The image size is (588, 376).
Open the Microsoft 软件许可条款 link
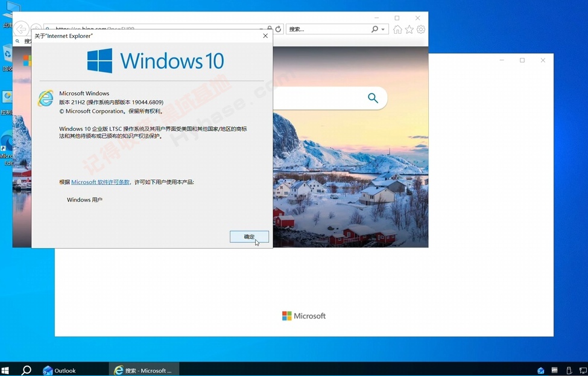(100, 182)
